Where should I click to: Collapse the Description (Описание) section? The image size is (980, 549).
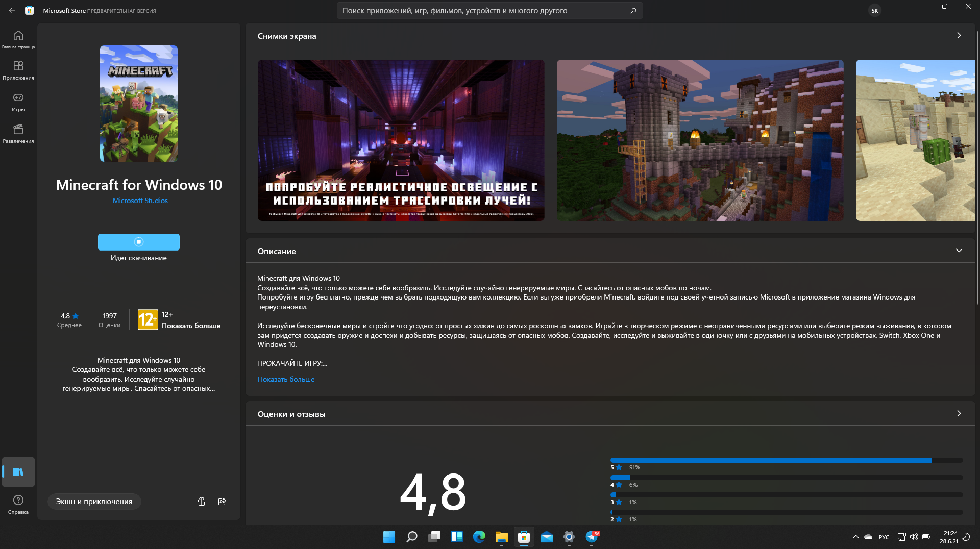pyautogui.click(x=959, y=251)
